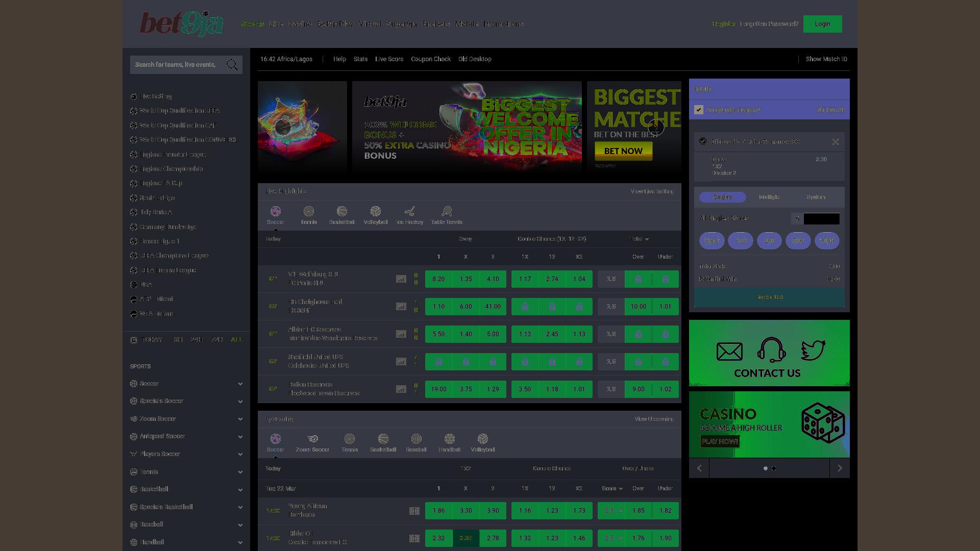Open Total market dropdown in Live Highlights
The width and height of the screenshot is (980, 551).
tap(639, 239)
